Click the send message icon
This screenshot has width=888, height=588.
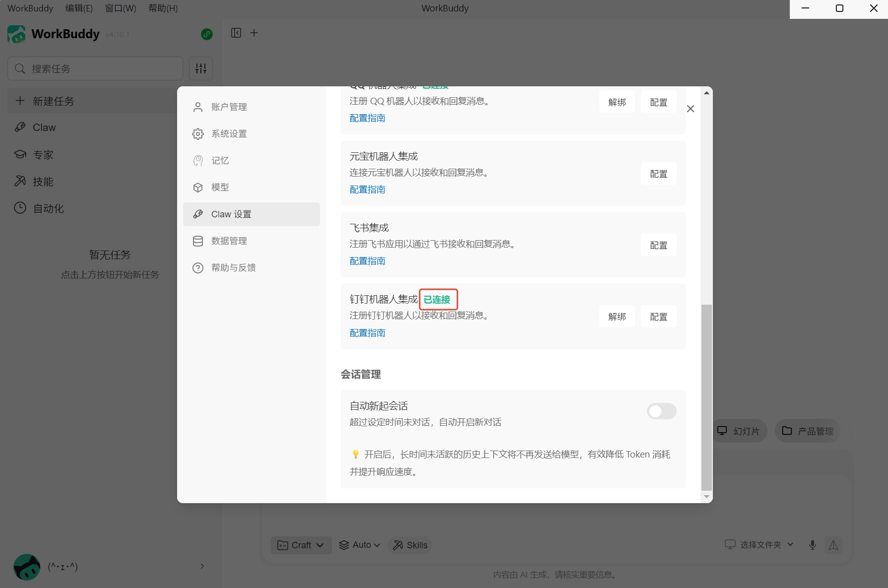[833, 545]
